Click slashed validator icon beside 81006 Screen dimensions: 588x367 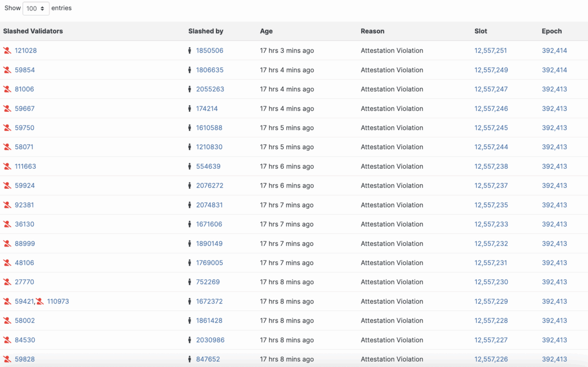(x=7, y=89)
